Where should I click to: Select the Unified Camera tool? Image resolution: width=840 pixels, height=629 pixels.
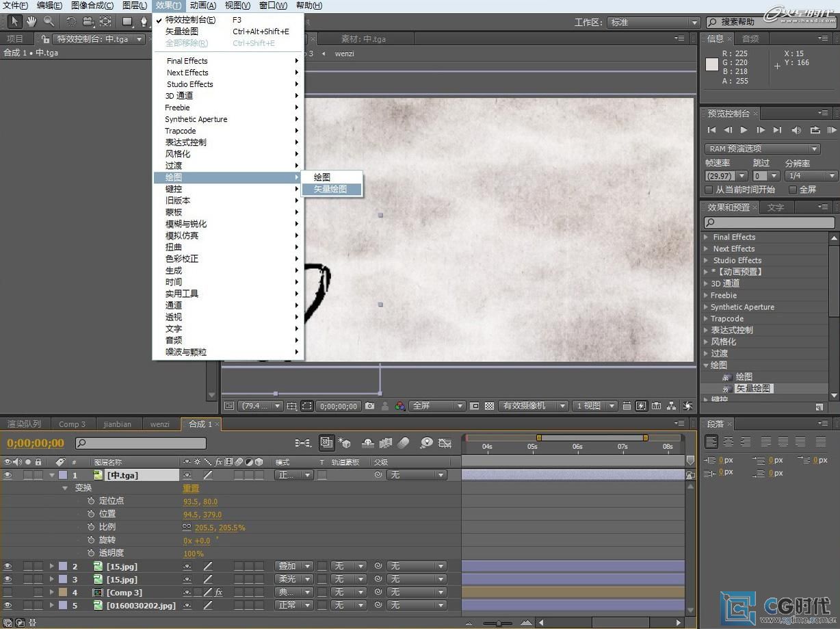88,21
